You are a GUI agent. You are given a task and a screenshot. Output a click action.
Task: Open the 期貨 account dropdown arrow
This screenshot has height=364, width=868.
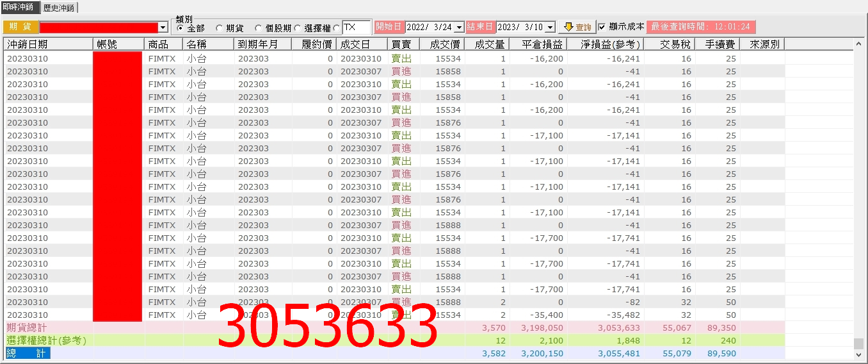tap(163, 28)
